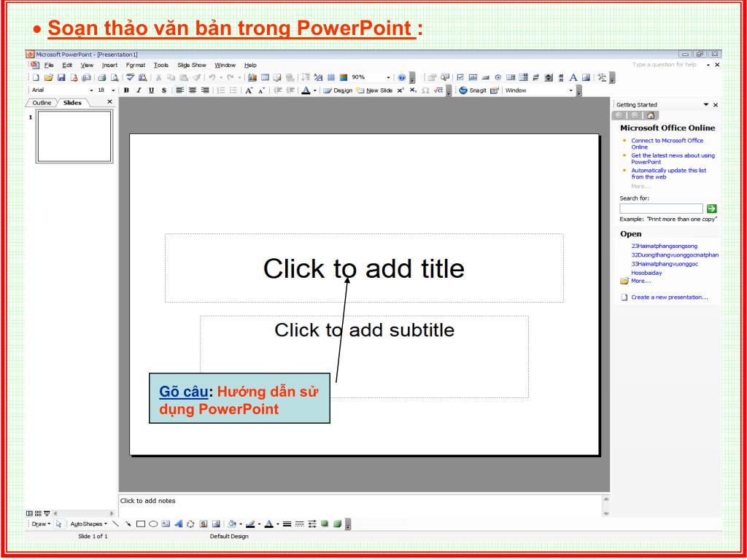Click Create a new presentation link
Viewport: 747px width, 560px height.
[x=670, y=297]
